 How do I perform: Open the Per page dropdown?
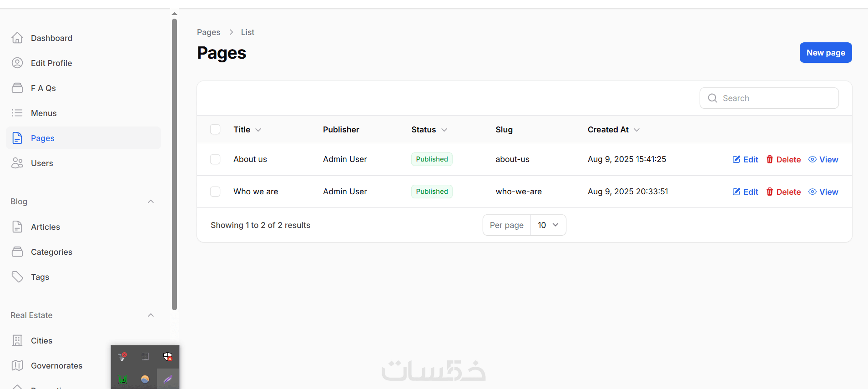tap(548, 225)
